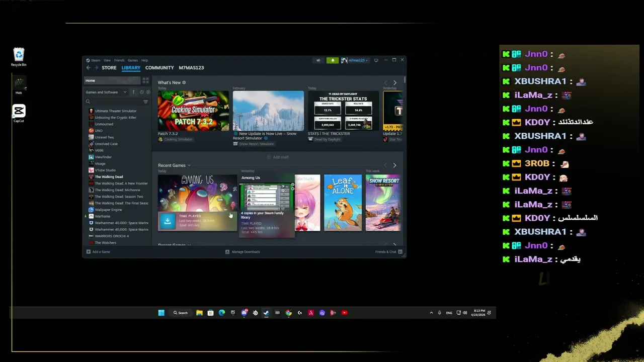Image resolution: width=644 pixels, height=362 pixels.
Task: Open Snow Resort Simulator recent game tile
Action: pos(383,203)
